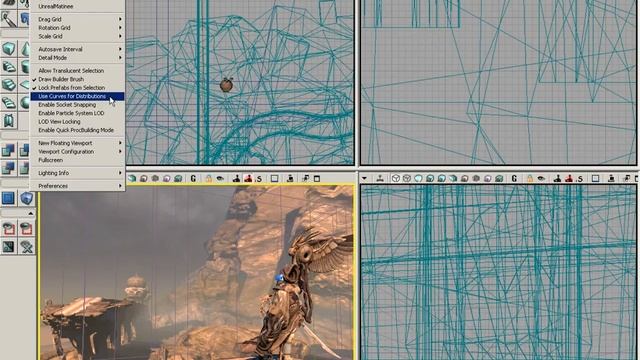
Task: Click Realtime joystick icon in right viewport toolbar
Action: [380, 178]
